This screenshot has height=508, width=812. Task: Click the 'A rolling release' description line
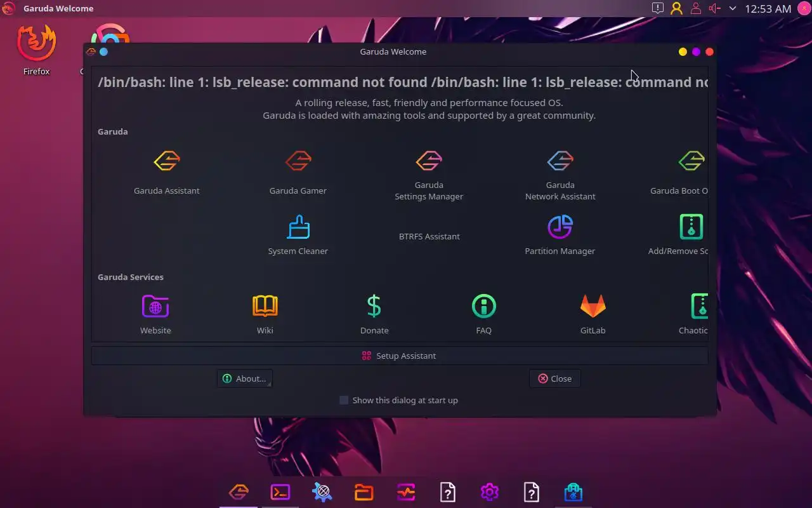pos(429,102)
